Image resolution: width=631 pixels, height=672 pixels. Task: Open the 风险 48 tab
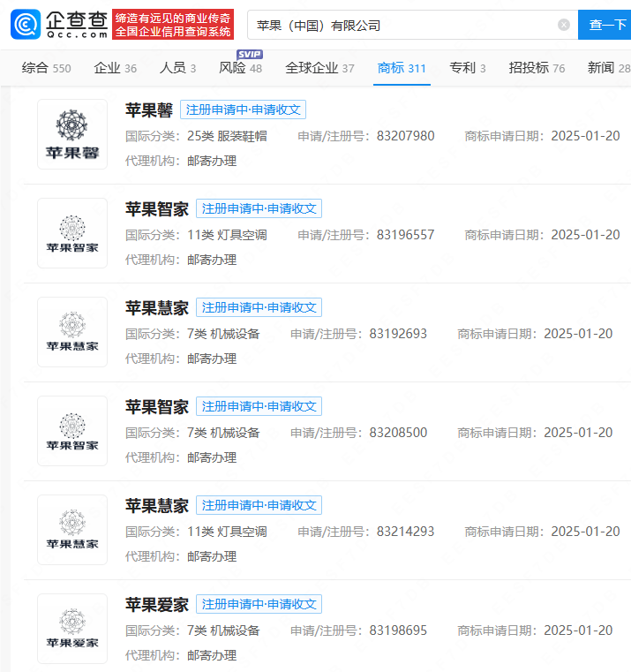click(x=240, y=68)
